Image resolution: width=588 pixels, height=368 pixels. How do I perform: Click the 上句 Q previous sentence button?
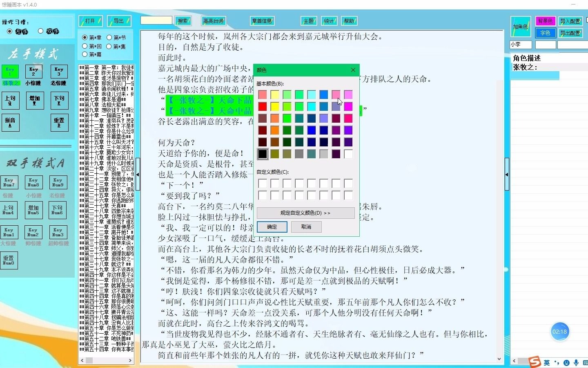[10, 101]
